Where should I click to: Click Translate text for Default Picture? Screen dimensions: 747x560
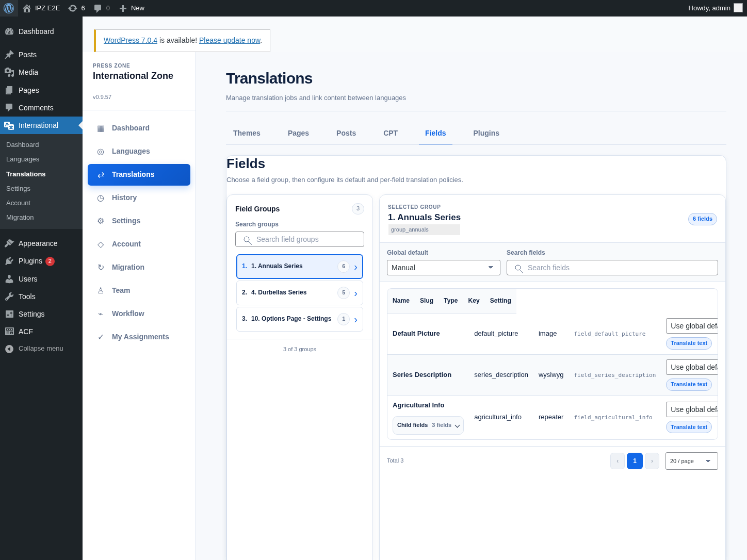tap(689, 343)
